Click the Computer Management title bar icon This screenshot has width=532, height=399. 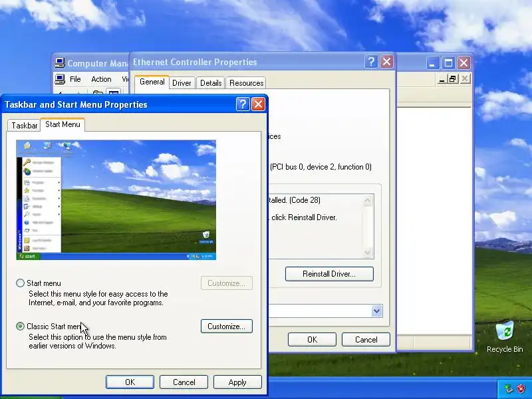click(x=60, y=63)
